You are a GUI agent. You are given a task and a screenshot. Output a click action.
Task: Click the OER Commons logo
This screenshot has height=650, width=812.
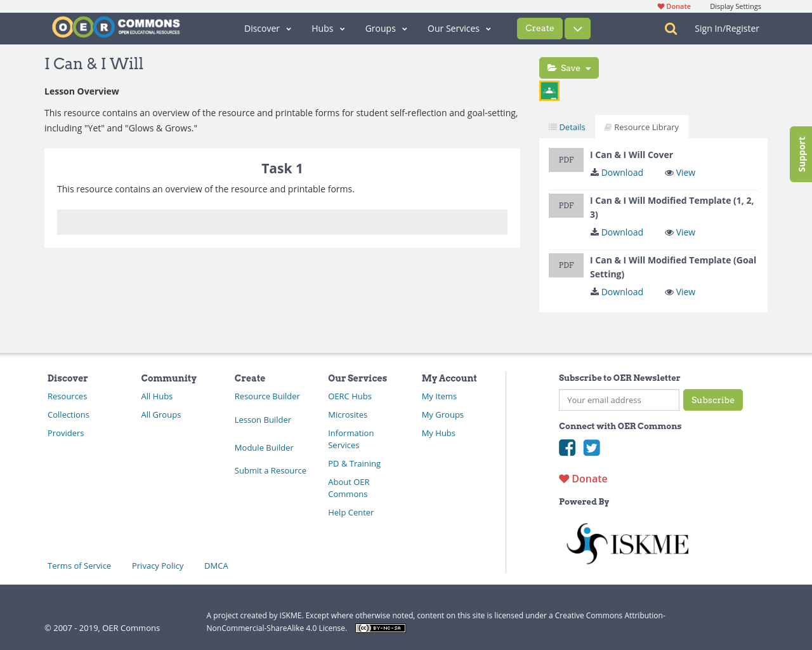click(116, 27)
